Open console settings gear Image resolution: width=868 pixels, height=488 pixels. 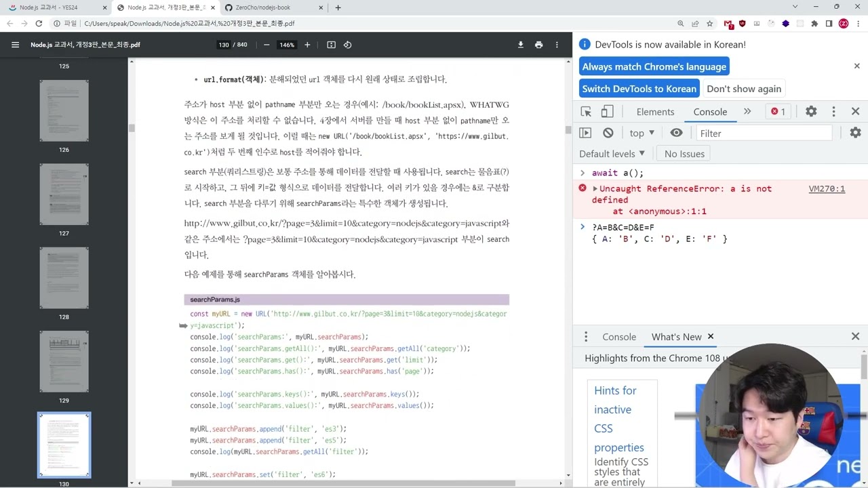[x=855, y=133]
